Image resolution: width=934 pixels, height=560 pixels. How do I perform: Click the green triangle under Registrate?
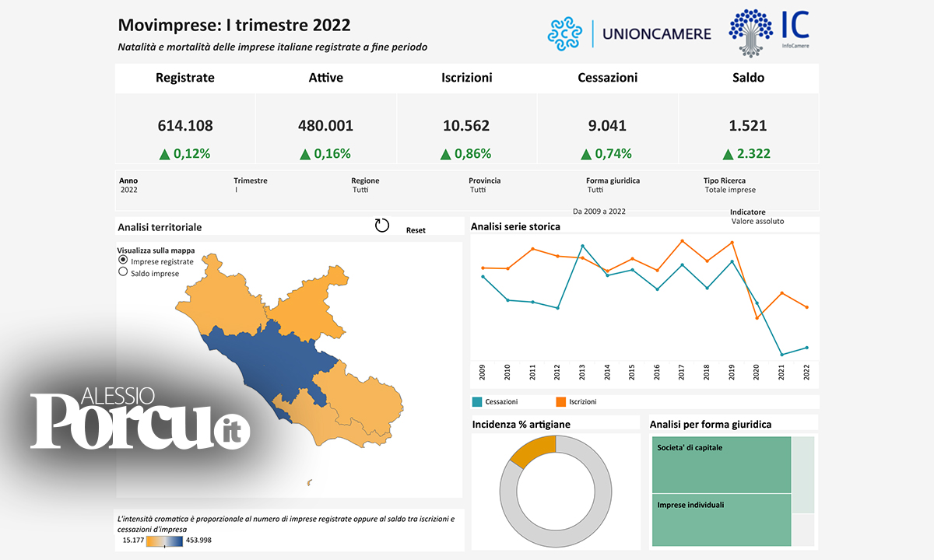(x=164, y=154)
